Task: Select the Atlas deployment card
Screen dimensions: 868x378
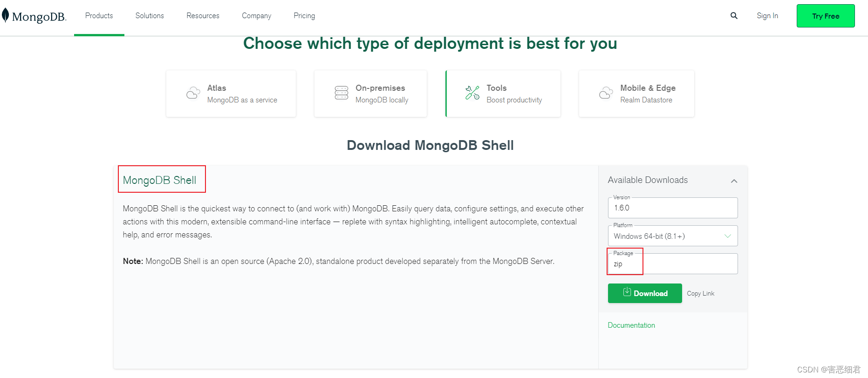Action: (231, 94)
